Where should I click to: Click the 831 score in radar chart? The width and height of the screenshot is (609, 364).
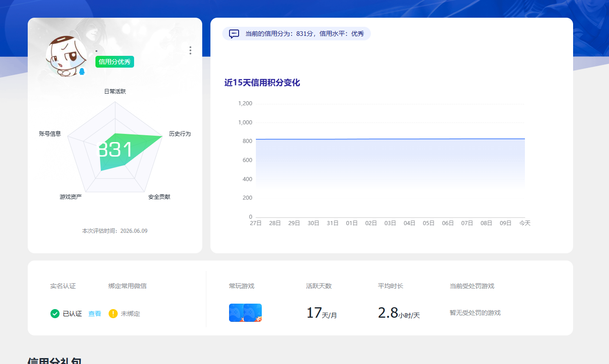pyautogui.click(x=115, y=150)
